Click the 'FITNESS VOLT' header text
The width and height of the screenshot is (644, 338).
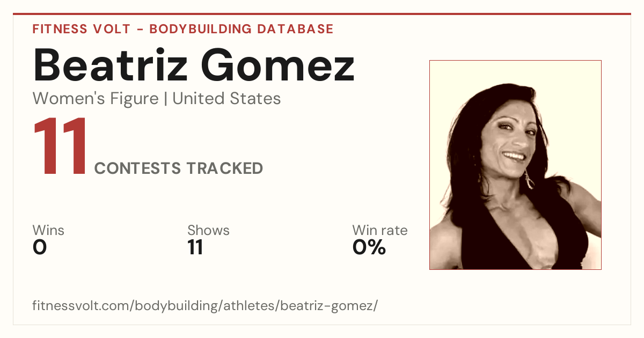coord(80,29)
